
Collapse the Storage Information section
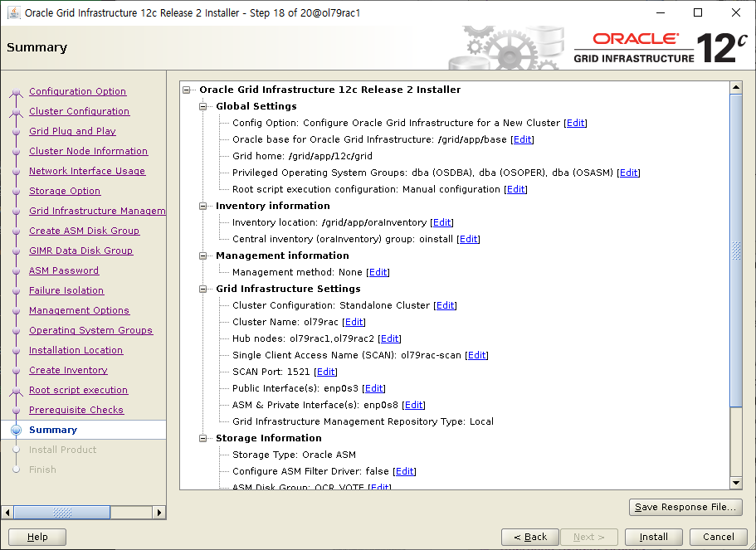[203, 438]
